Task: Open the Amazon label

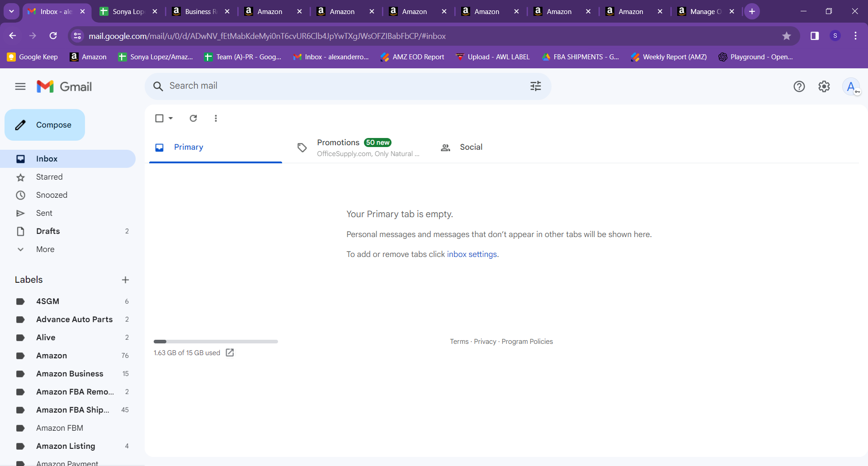Action: tap(68, 356)
